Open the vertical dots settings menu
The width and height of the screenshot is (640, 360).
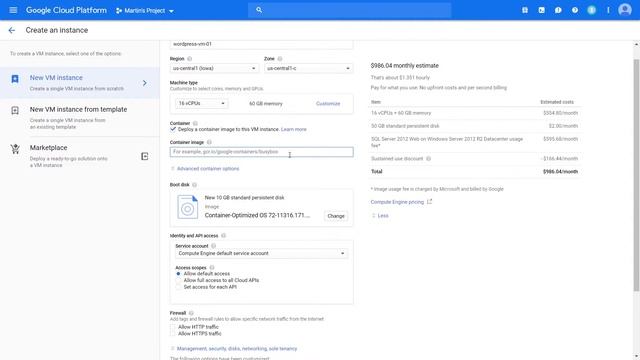(x=608, y=10)
